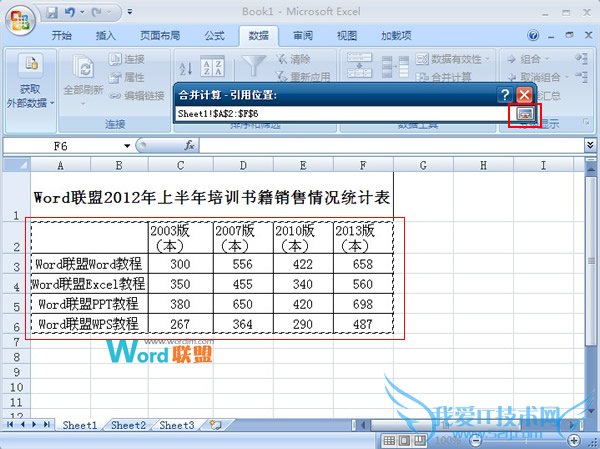Open the Name Box dropdown arrow
The height and width of the screenshot is (449, 600).
coord(127,146)
